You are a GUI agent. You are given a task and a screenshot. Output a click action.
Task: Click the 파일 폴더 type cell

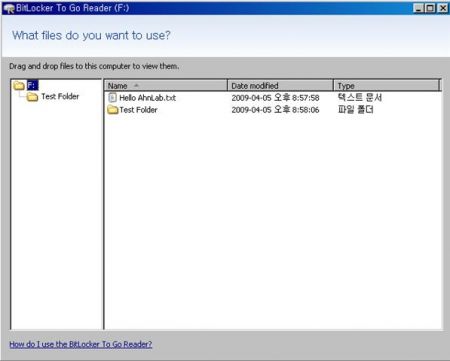tap(356, 109)
